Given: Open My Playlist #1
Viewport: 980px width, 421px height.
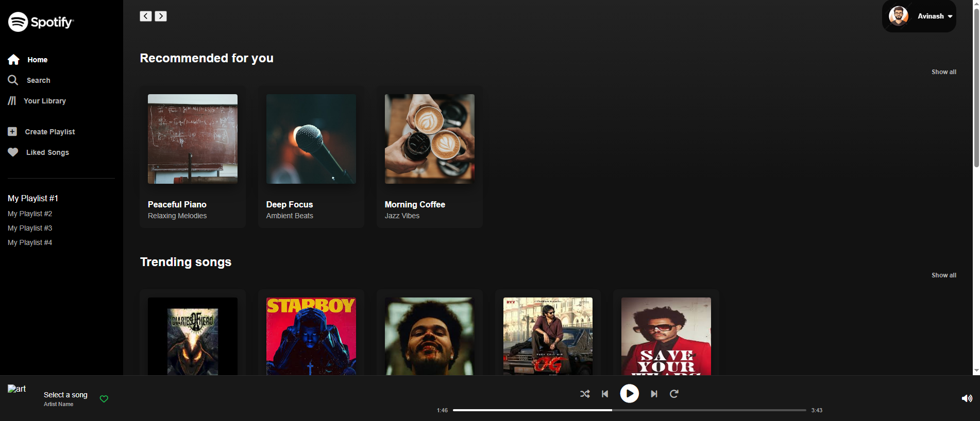Looking at the screenshot, I should click(x=33, y=198).
